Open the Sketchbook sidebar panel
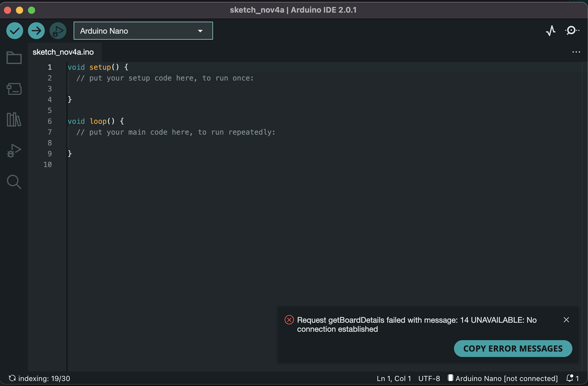 click(14, 58)
